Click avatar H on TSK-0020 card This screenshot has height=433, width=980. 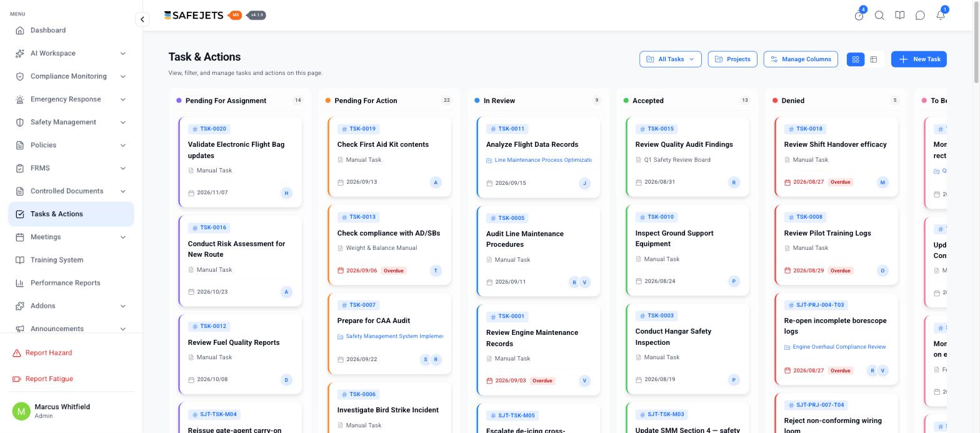286,193
